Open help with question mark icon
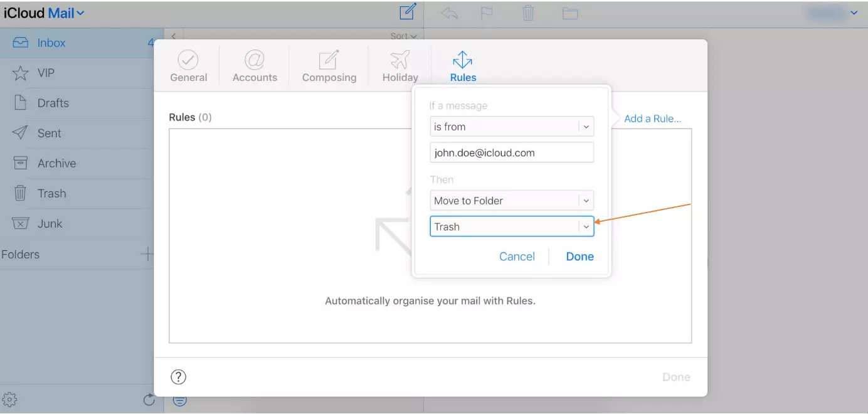868x414 pixels. click(179, 377)
